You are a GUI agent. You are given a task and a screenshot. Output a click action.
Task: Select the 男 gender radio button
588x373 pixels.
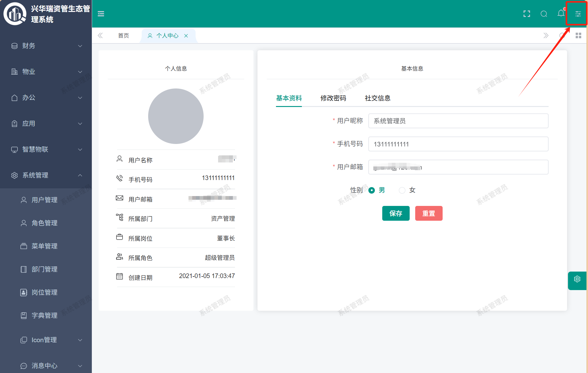372,190
